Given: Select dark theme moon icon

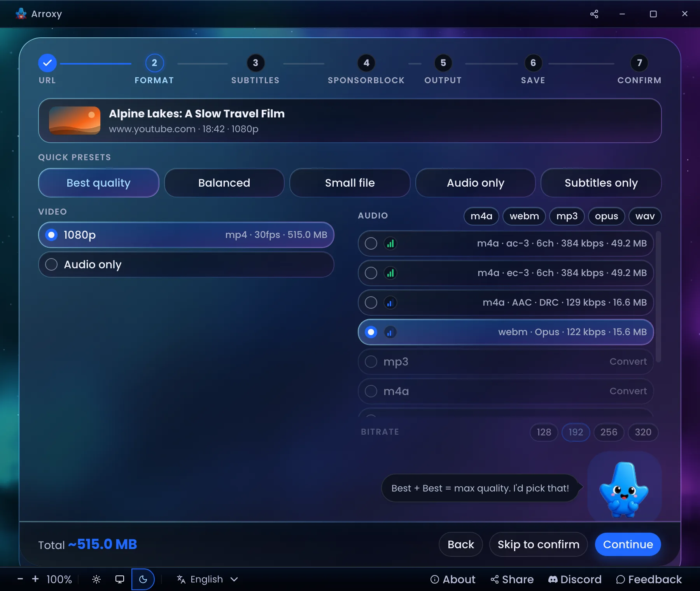Looking at the screenshot, I should (x=143, y=579).
